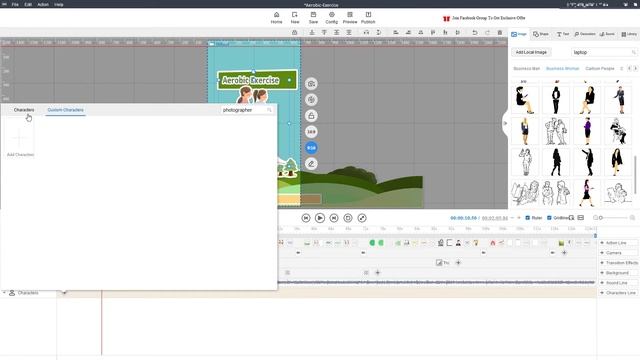Add a camera keyframe with plus icon
The width and height of the screenshot is (640, 360).
564,253
